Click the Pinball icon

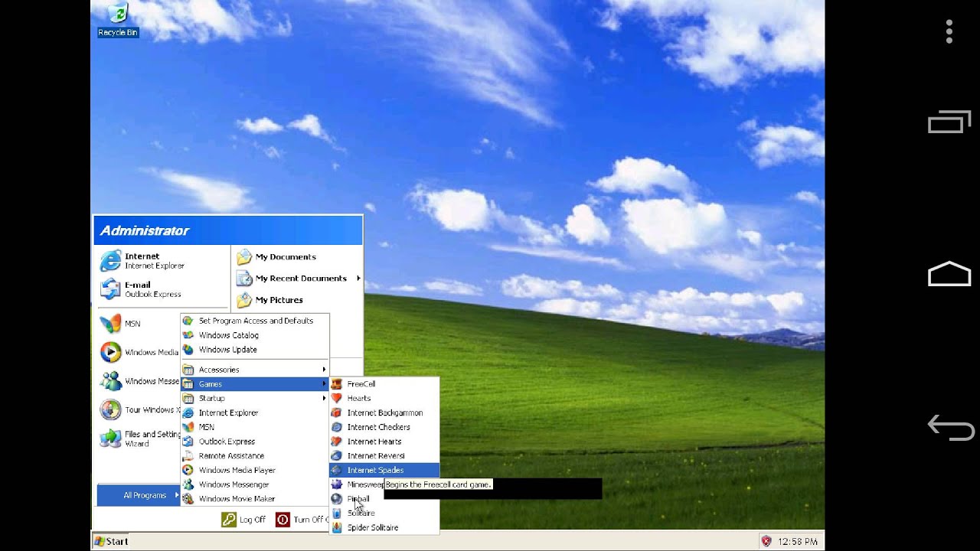click(336, 499)
